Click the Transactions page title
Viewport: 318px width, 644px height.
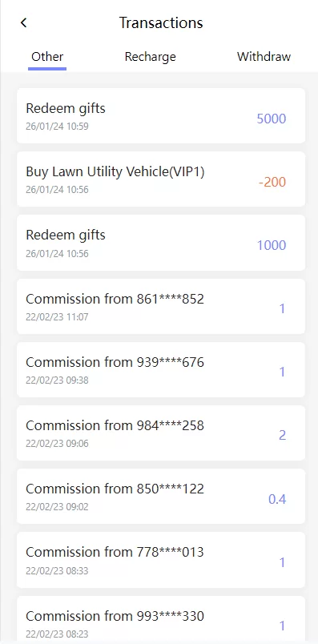pos(161,22)
